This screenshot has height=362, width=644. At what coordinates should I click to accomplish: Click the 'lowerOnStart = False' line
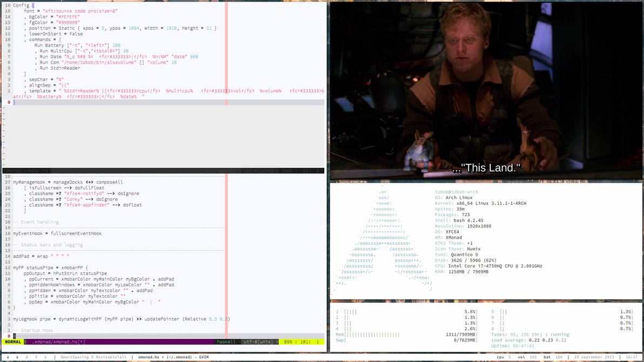tap(53, 34)
